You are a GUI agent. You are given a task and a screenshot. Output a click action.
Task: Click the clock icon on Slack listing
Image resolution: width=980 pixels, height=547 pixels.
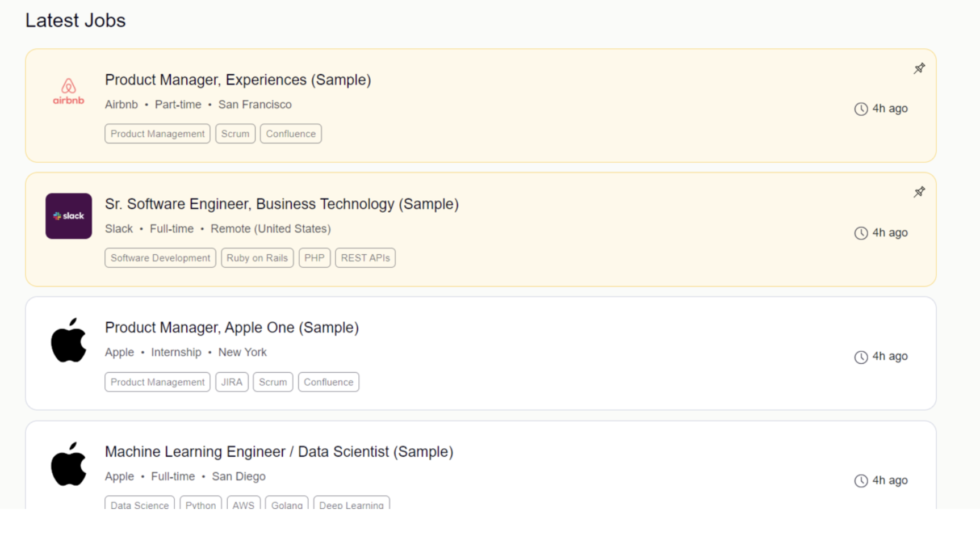tap(861, 233)
